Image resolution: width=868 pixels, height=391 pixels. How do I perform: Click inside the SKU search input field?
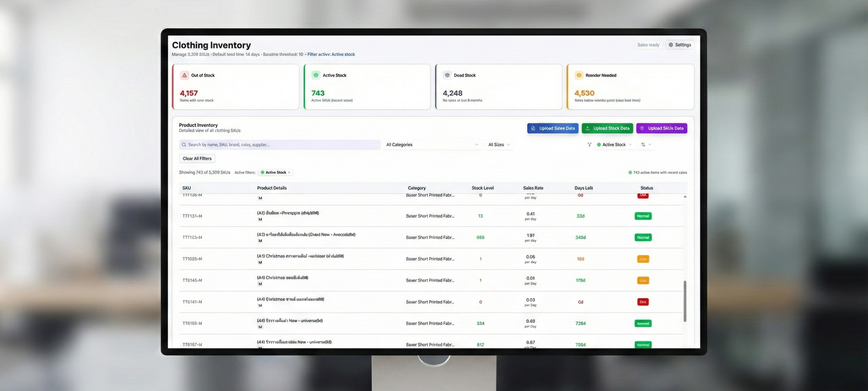(x=279, y=145)
